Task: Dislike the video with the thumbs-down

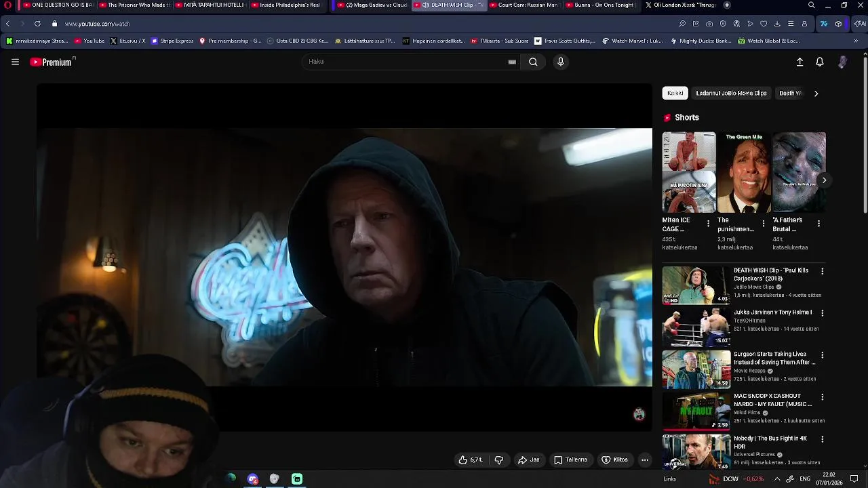Action: click(x=499, y=460)
